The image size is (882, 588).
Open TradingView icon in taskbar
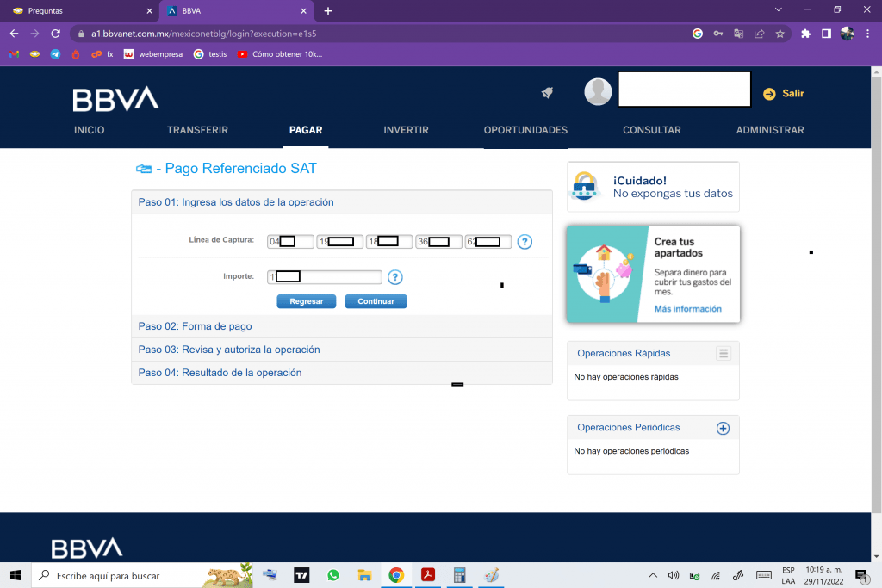pyautogui.click(x=301, y=575)
